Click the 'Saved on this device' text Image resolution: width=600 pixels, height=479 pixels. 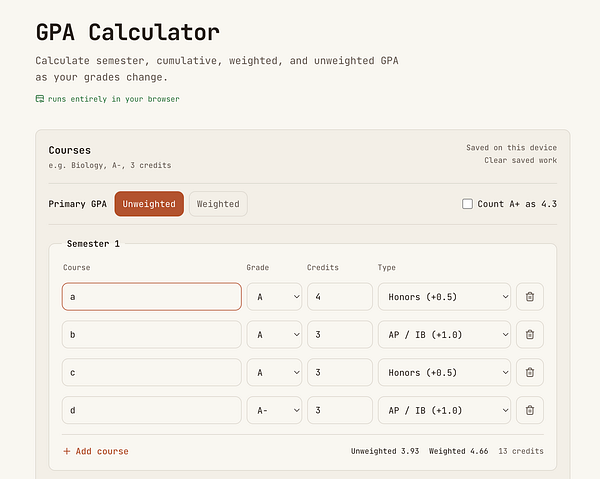pyautogui.click(x=511, y=148)
